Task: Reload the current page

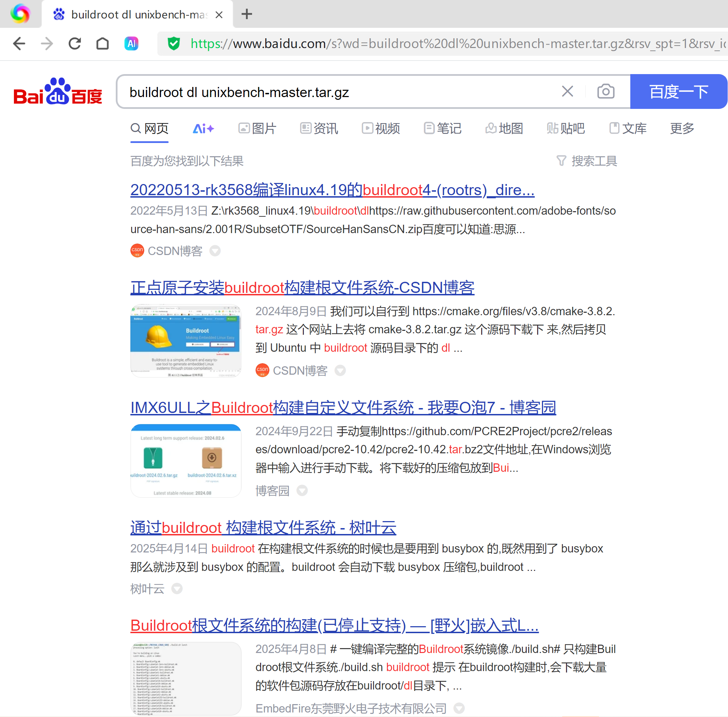Action: pyautogui.click(x=74, y=44)
